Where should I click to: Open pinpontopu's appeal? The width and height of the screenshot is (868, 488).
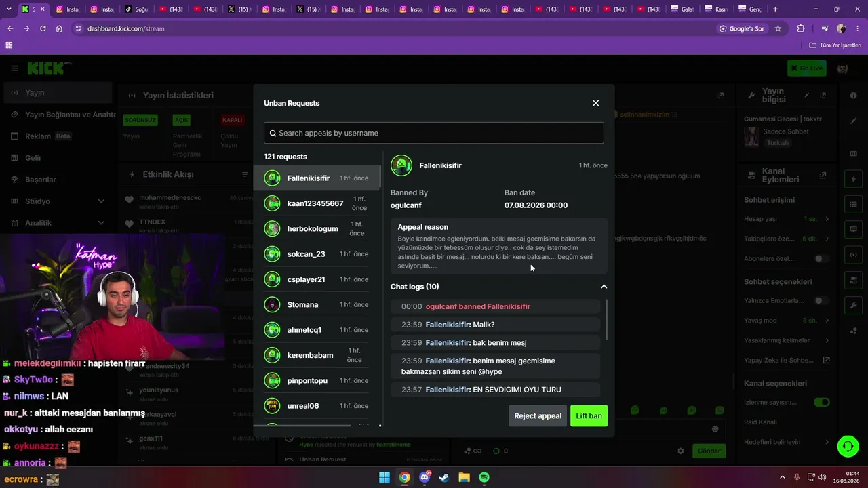[317, 380]
